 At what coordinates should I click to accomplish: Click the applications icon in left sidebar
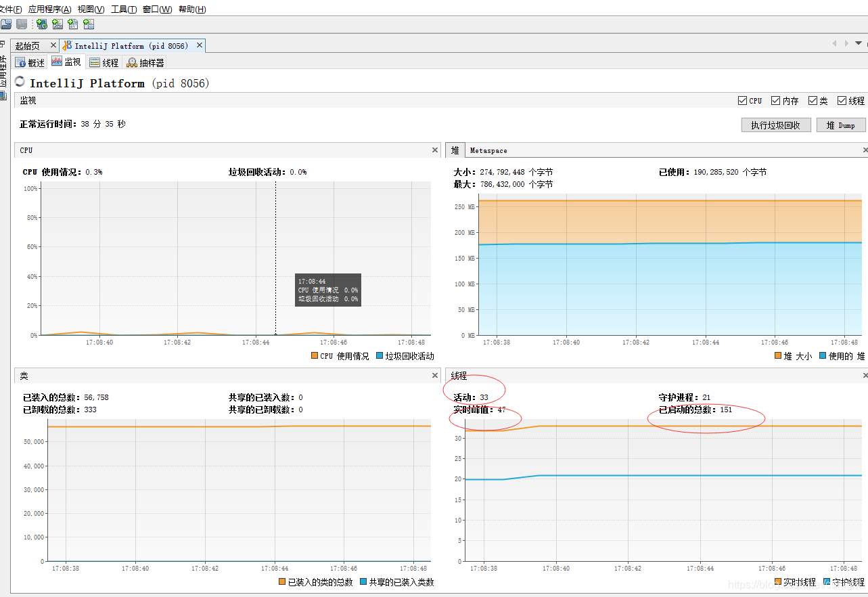point(3,95)
